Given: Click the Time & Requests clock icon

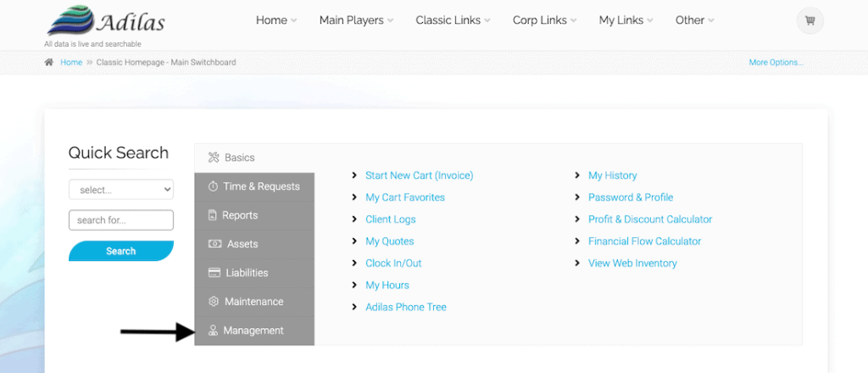Looking at the screenshot, I should pyautogui.click(x=213, y=186).
